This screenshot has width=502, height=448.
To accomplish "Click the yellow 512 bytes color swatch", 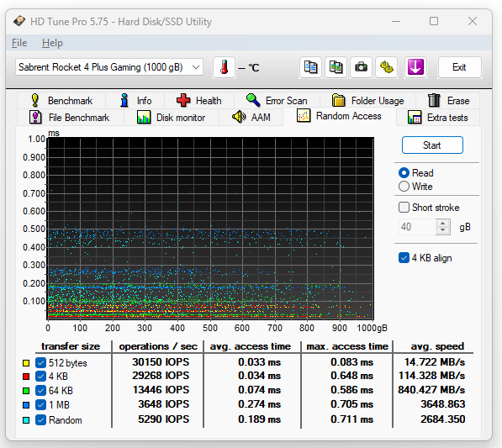I will point(26,363).
